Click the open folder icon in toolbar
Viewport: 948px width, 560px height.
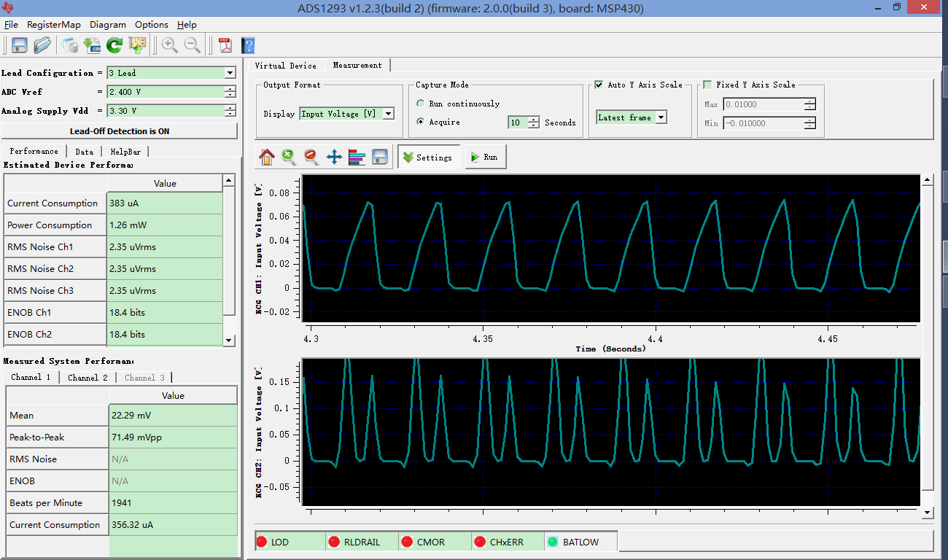pyautogui.click(x=42, y=45)
